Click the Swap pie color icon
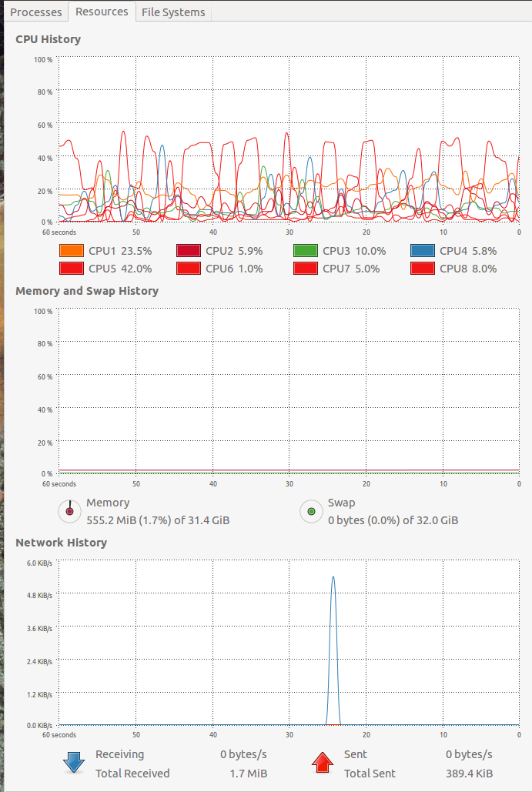532x792 pixels. (x=311, y=511)
